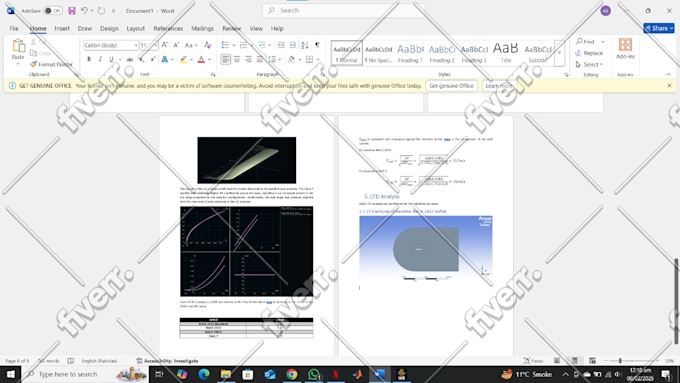The width and height of the screenshot is (680, 383).
Task: Click Replace in the Editing group
Action: click(x=589, y=53)
